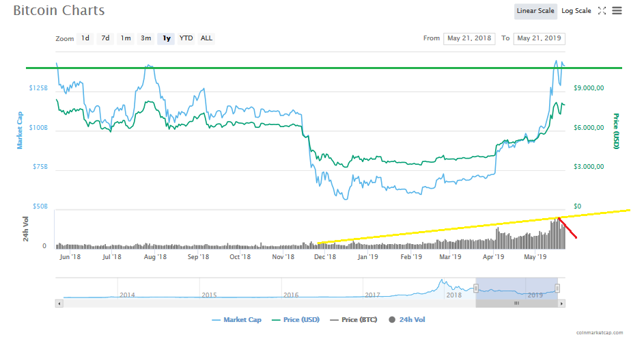Click the Dec '18 axis label
The width and height of the screenshot is (644, 348).
[325, 256]
